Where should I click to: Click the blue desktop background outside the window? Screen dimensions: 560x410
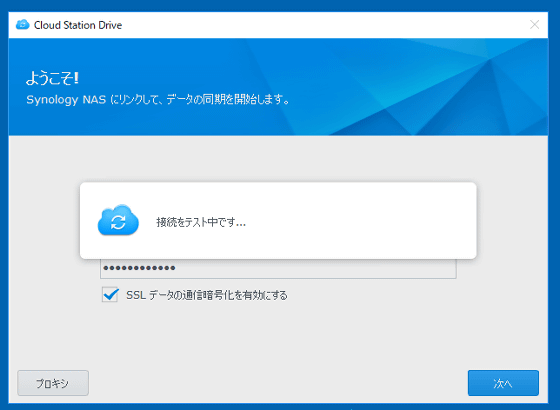click(279, 5)
